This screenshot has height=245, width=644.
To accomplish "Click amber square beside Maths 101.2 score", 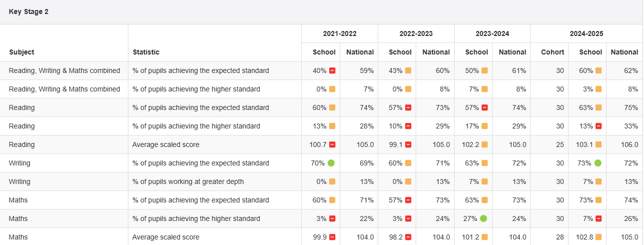I will tap(485, 237).
